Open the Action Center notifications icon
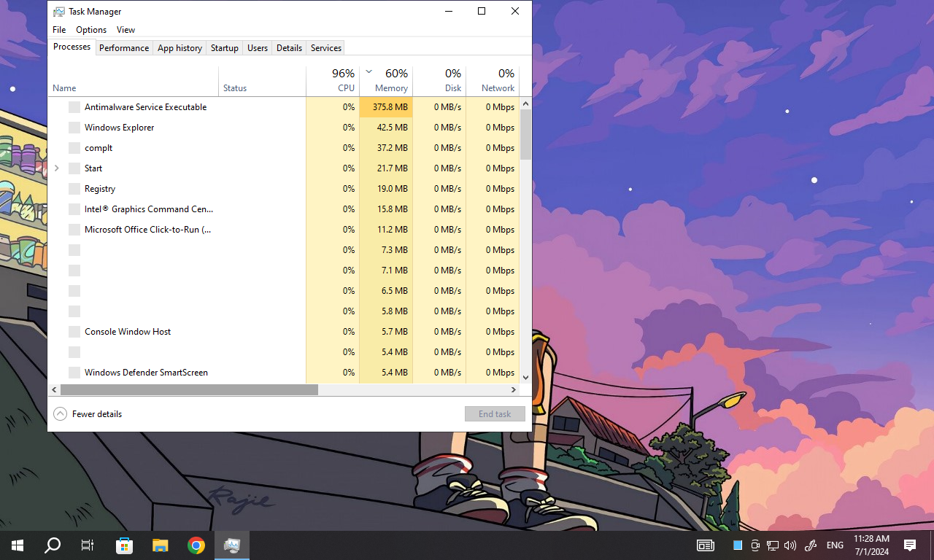The image size is (934, 560). pyautogui.click(x=910, y=545)
